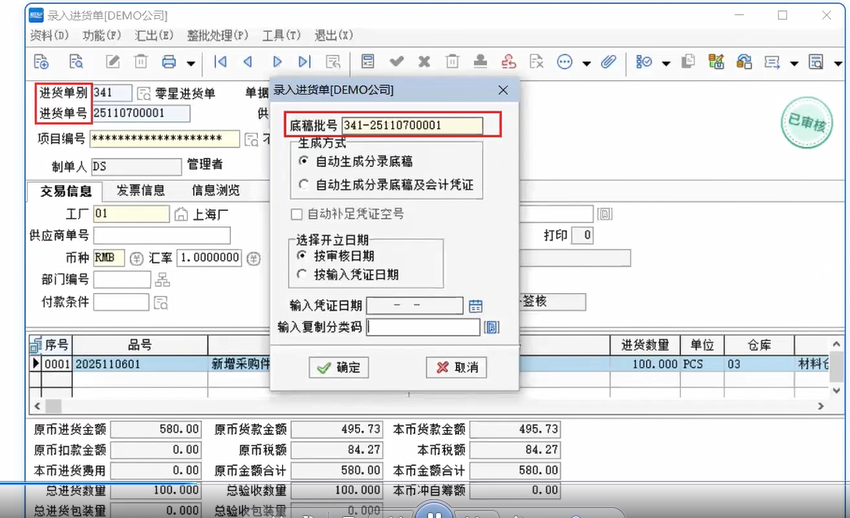Click the record list browse icon
Screen dimensions: 850x518
coord(333,62)
